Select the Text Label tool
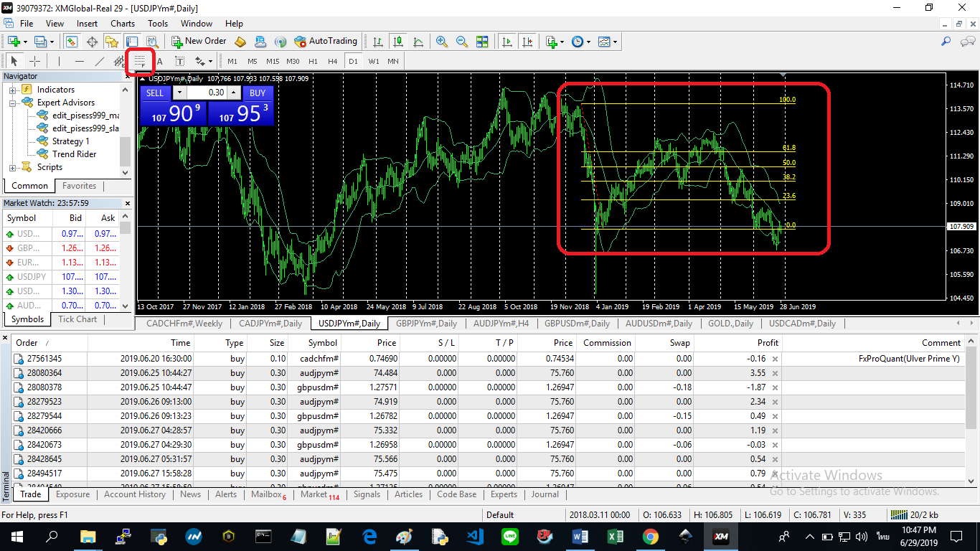Screen dimensions: 980x551 (x=179, y=61)
